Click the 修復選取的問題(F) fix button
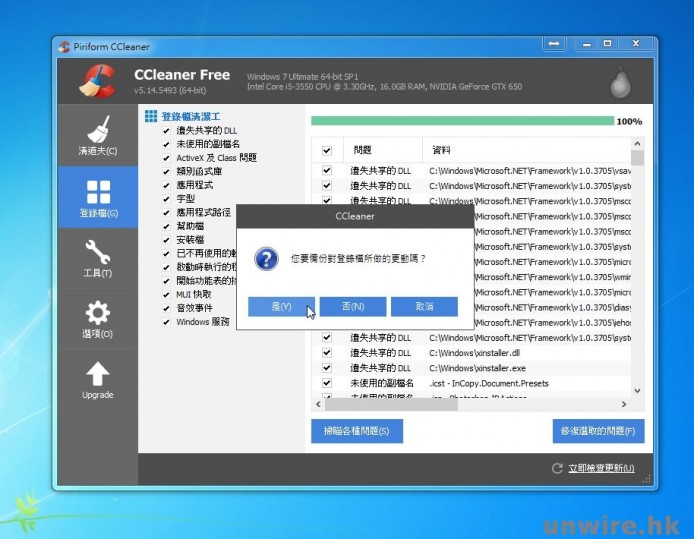Image resolution: width=694 pixels, height=539 pixels. click(x=598, y=431)
